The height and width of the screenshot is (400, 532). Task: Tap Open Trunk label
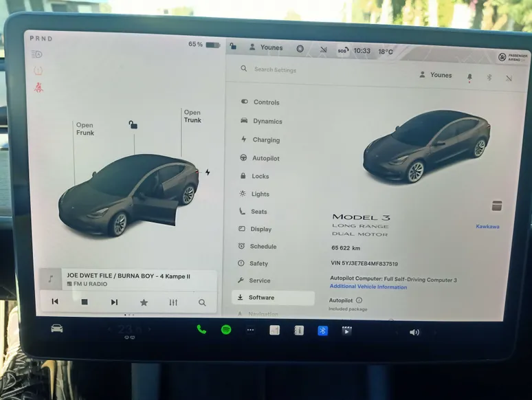point(192,116)
